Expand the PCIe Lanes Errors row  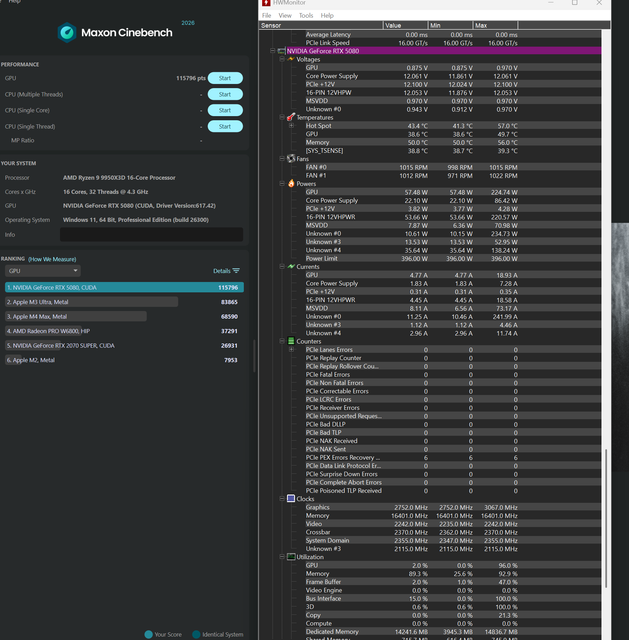(291, 349)
